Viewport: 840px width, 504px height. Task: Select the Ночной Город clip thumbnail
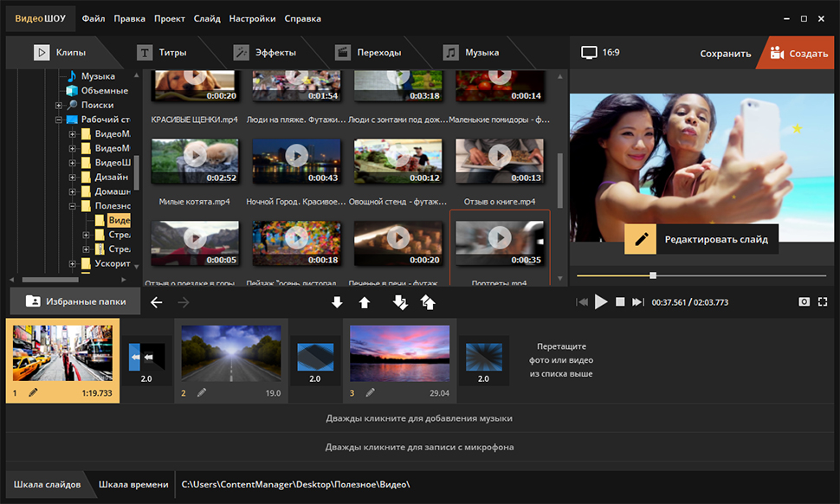296,161
